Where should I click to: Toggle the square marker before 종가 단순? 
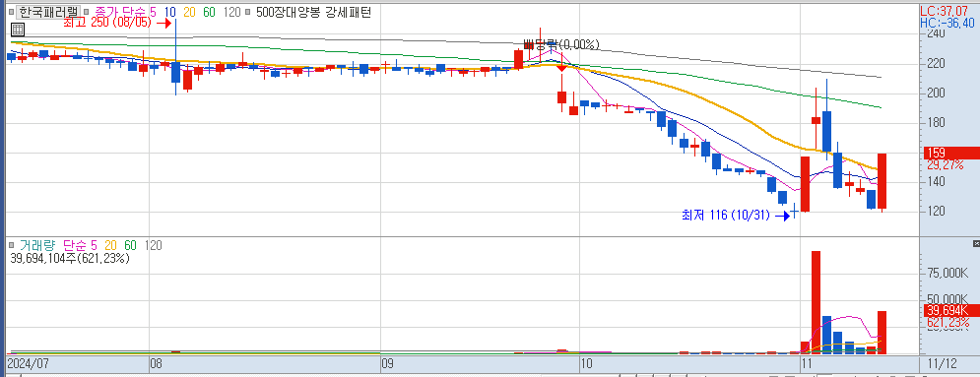[x=87, y=12]
